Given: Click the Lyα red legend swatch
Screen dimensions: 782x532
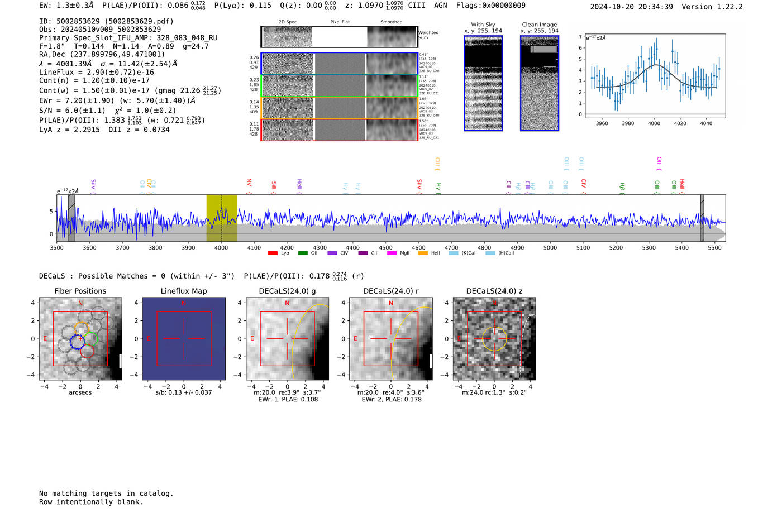Looking at the screenshot, I should 273,253.
